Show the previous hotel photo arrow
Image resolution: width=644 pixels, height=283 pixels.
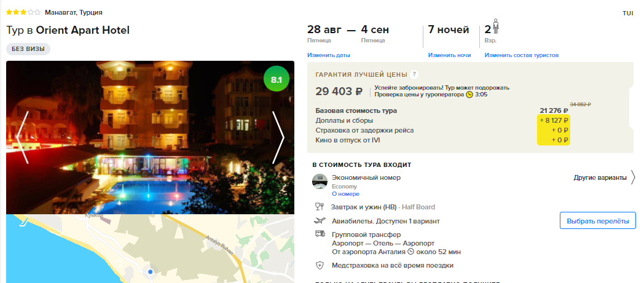23,138
